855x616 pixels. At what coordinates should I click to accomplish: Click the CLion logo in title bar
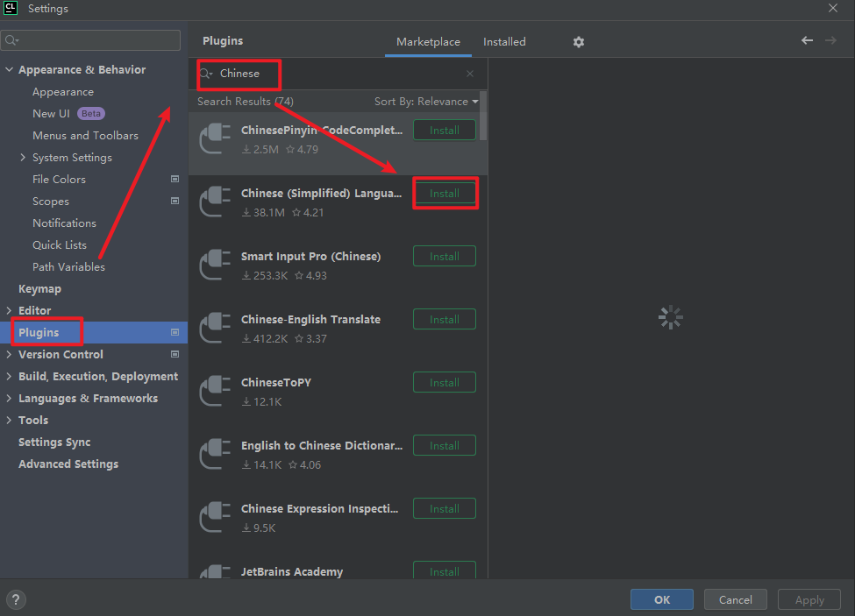[x=11, y=8]
